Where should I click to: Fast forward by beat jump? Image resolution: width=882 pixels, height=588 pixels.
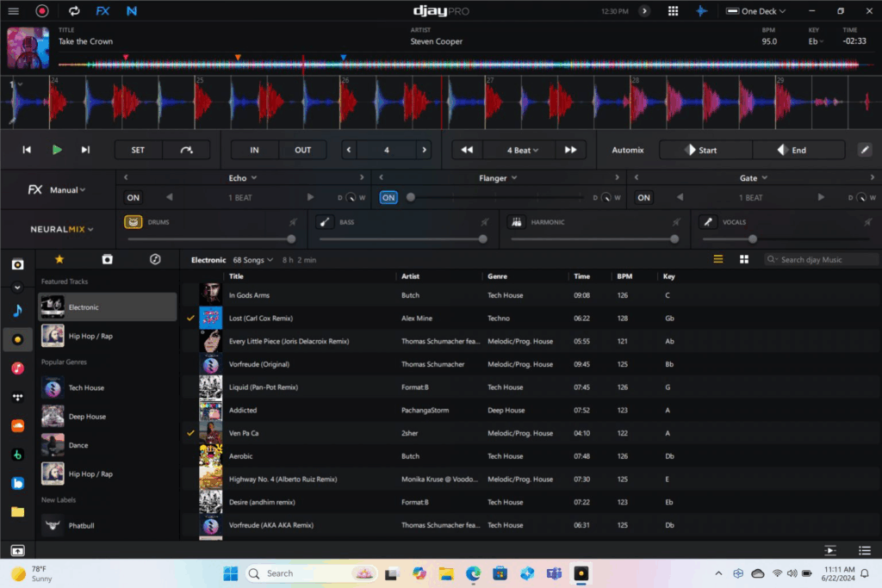coord(570,150)
